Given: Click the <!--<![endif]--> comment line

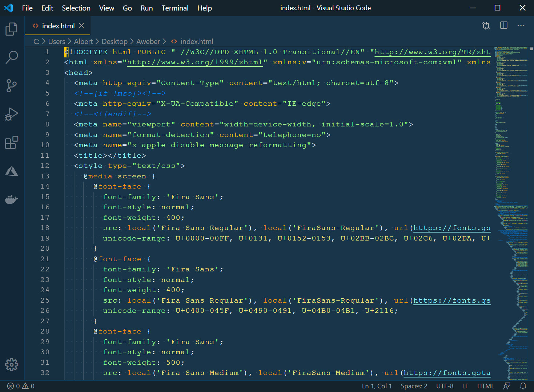Looking at the screenshot, I should 113,114.
